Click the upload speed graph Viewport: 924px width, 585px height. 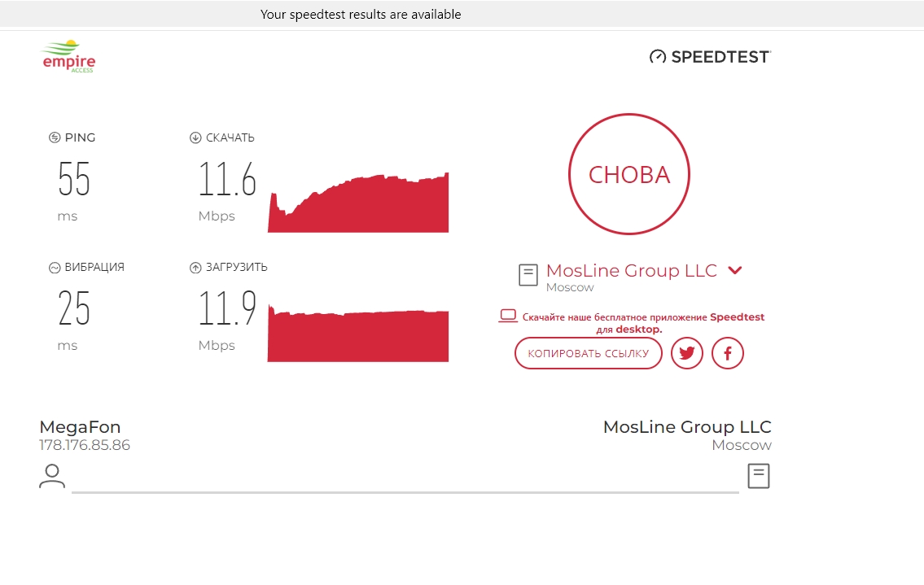(x=358, y=335)
